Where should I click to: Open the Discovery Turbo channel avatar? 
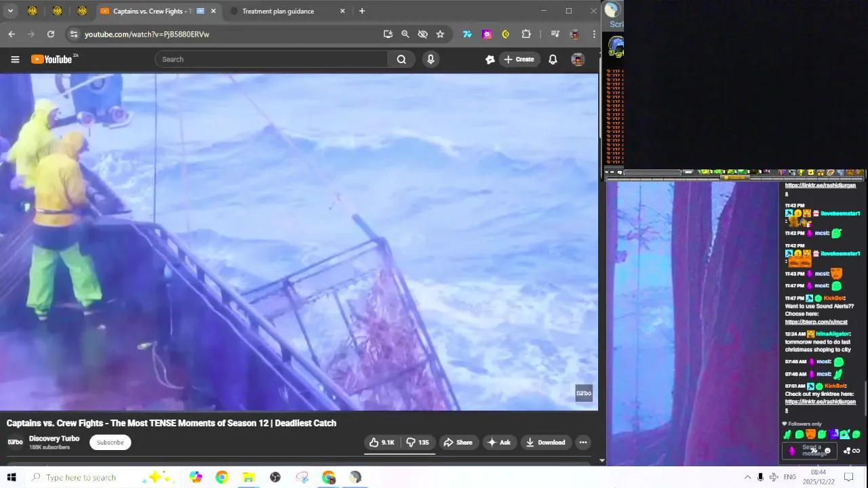[x=15, y=442]
